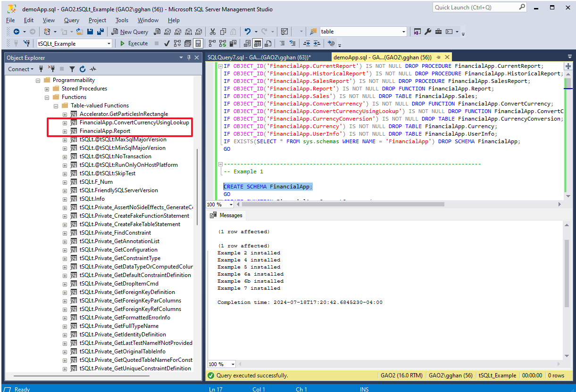This screenshot has height=392, width=576.
Task: Refresh the Object Explorer tree
Action: point(83,68)
